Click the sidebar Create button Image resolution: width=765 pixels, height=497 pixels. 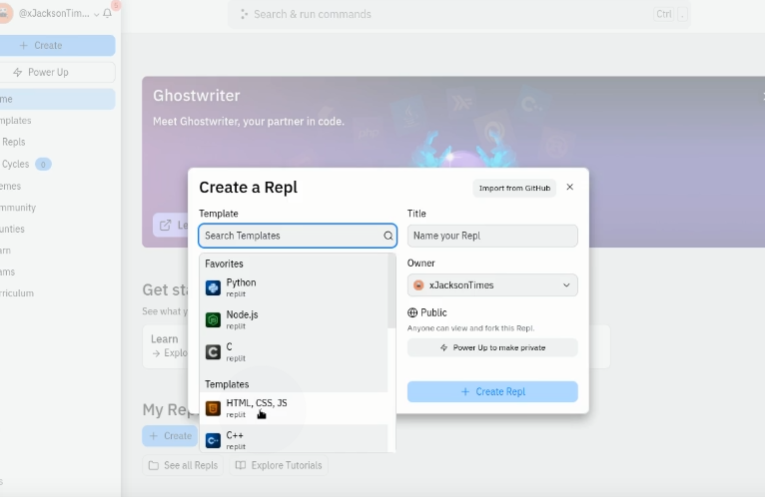coord(57,45)
